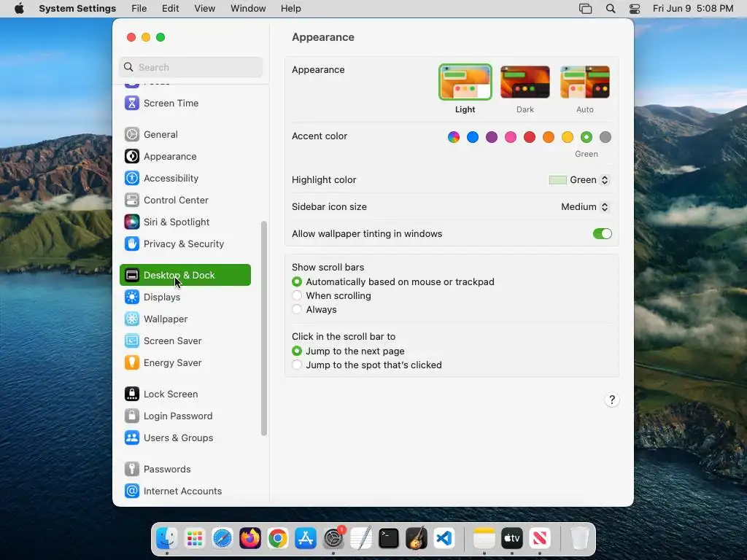
Task: Select When scrolling scroll bar option
Action: click(x=297, y=296)
